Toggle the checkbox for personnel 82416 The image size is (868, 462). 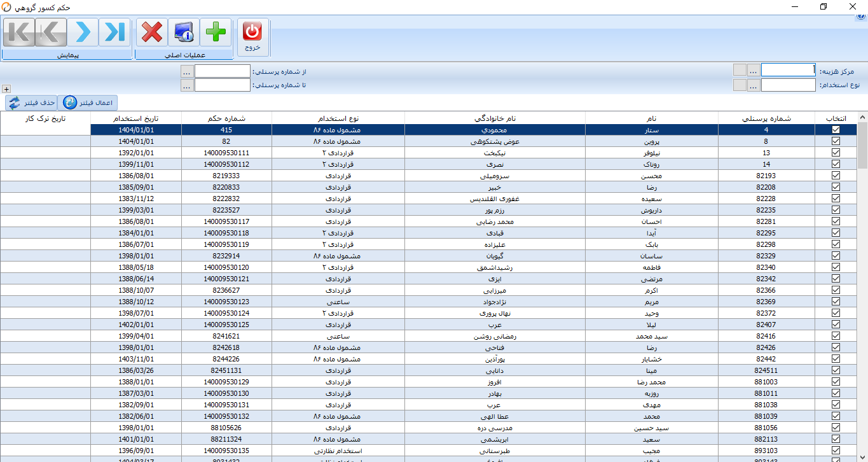coord(836,336)
